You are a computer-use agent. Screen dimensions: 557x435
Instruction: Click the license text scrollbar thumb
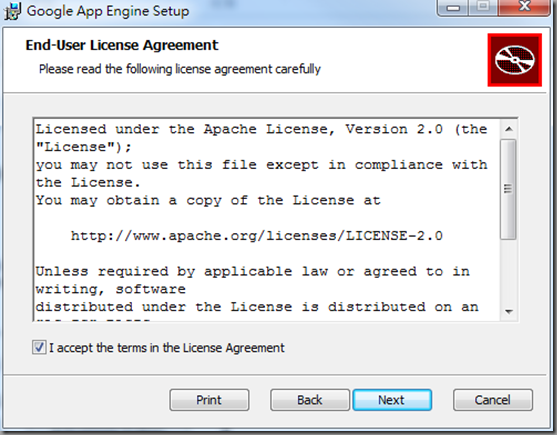[x=508, y=189]
